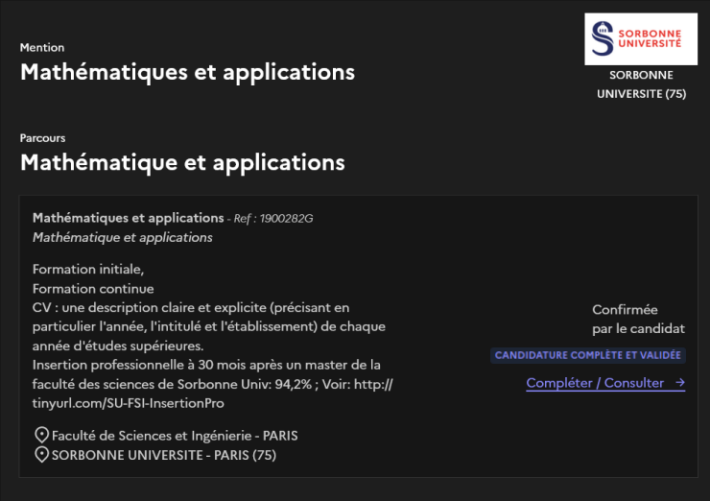
Task: Click the arrow icon next to Consulter
Action: 680,383
